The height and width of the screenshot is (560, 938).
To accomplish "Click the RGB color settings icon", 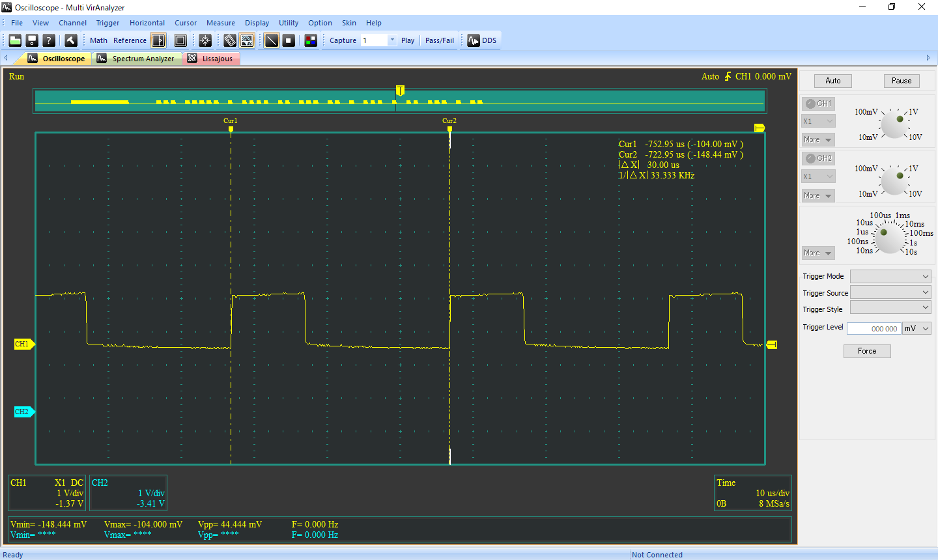I will [x=311, y=40].
